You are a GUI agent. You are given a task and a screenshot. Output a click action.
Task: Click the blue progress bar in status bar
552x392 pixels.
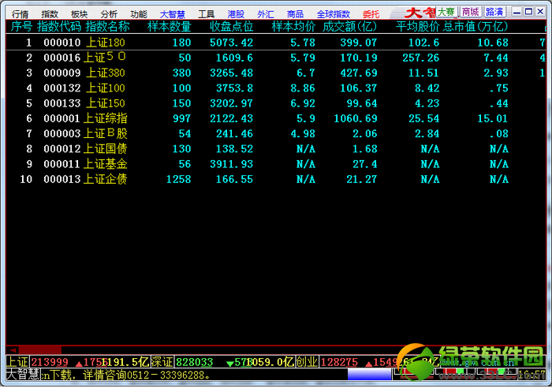pos(369,374)
